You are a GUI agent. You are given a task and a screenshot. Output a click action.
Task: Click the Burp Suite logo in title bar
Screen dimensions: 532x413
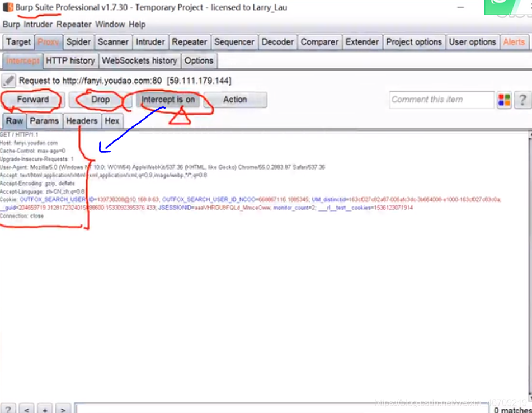(8, 7)
